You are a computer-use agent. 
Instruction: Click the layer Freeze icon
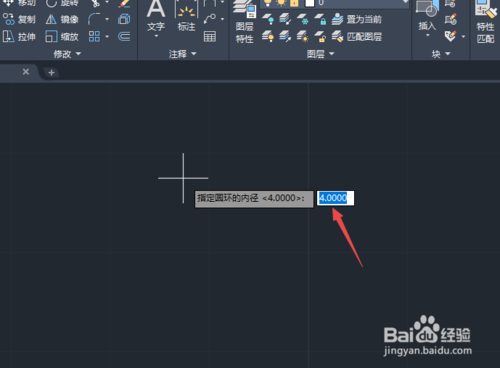(303, 19)
